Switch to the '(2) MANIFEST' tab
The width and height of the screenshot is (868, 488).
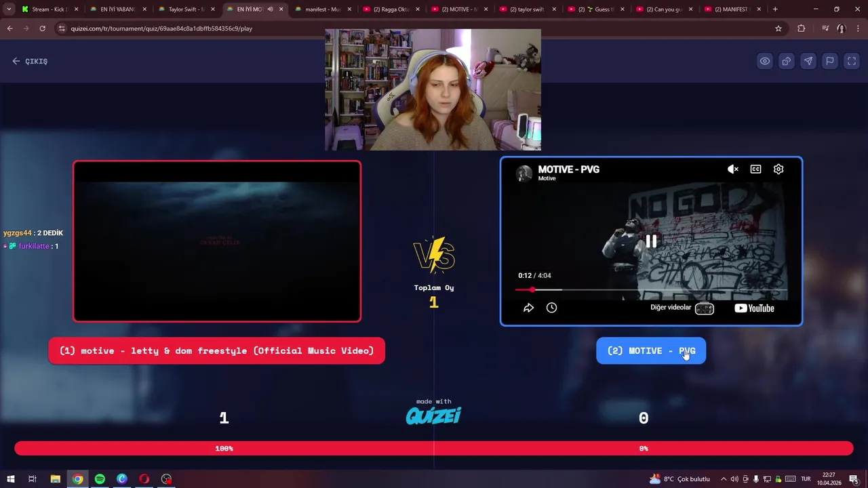(x=733, y=9)
